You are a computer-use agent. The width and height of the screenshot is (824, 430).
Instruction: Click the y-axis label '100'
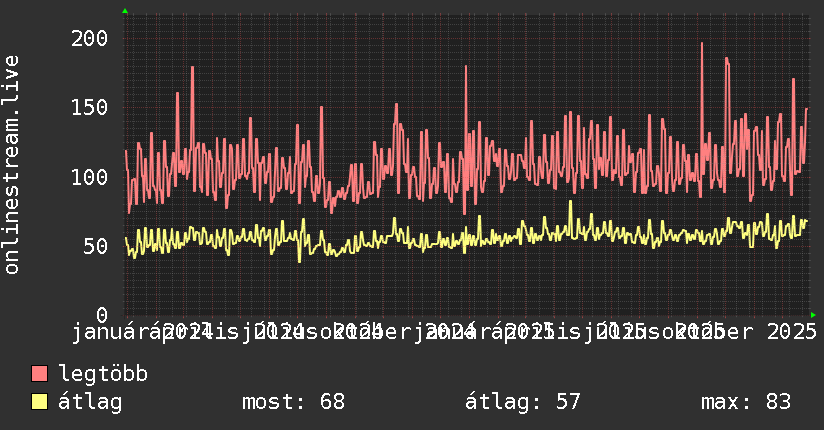tap(89, 177)
